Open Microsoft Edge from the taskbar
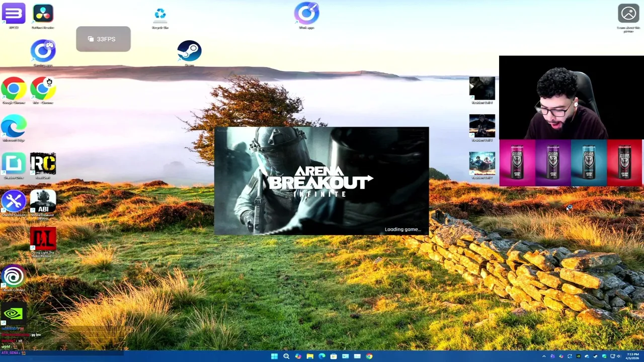Image resolution: width=644 pixels, height=362 pixels. 322,356
